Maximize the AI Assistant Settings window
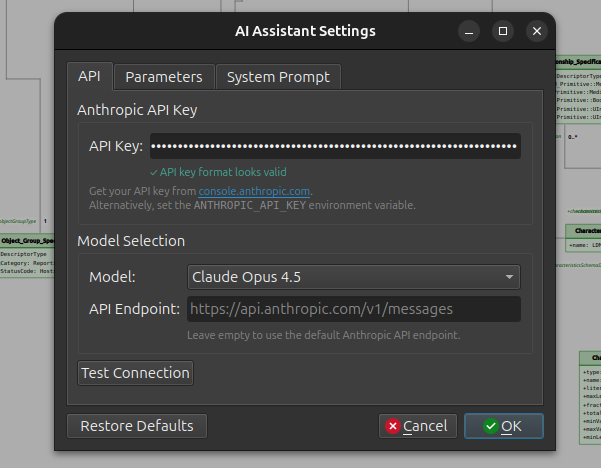The image size is (601, 468). (x=503, y=31)
